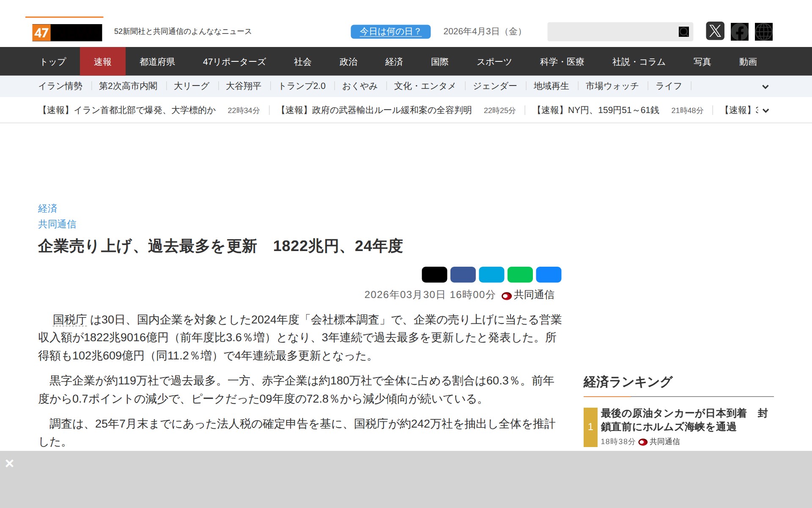Open the 大谷翔平 topic tag
This screenshot has height=508, width=812.
tap(243, 86)
